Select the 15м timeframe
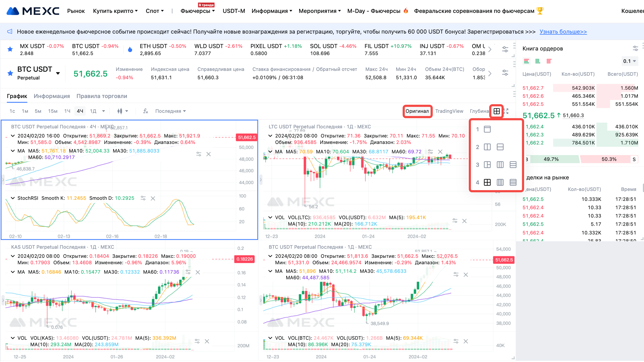Image resolution: width=644 pixels, height=362 pixels. 53,111
